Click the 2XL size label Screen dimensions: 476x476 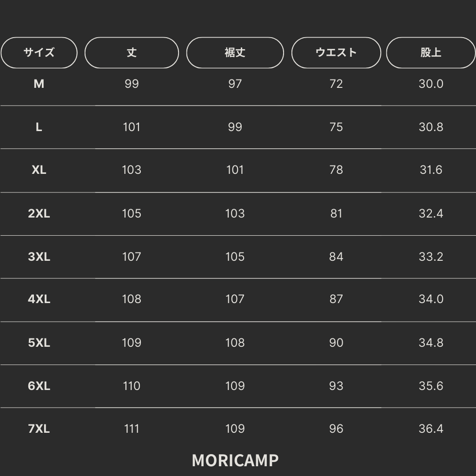(39, 213)
